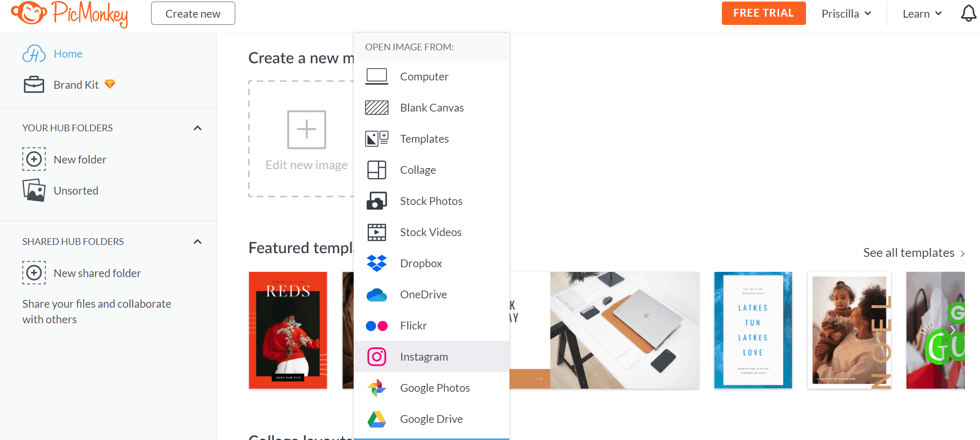
Task: Click the Google Drive triangle icon
Action: tap(377, 419)
